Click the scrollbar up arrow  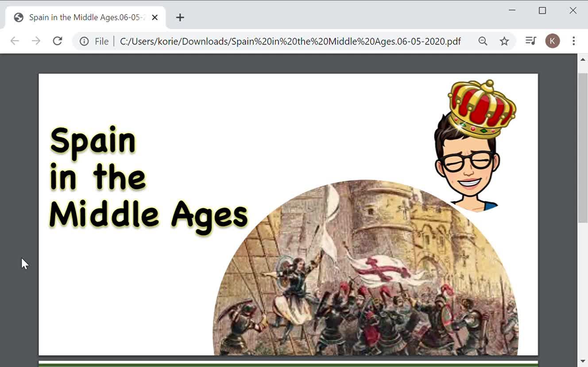tap(583, 59)
